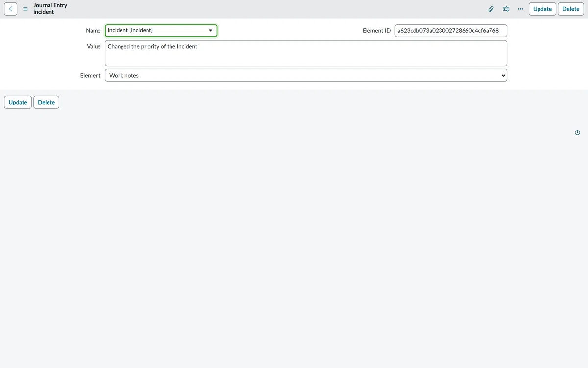Focus the Element ID input field
The height and width of the screenshot is (368, 588).
pyautogui.click(x=451, y=30)
